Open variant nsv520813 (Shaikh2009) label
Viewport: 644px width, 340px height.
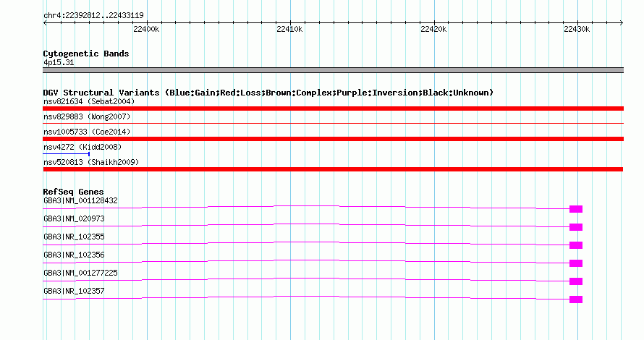(x=91, y=162)
